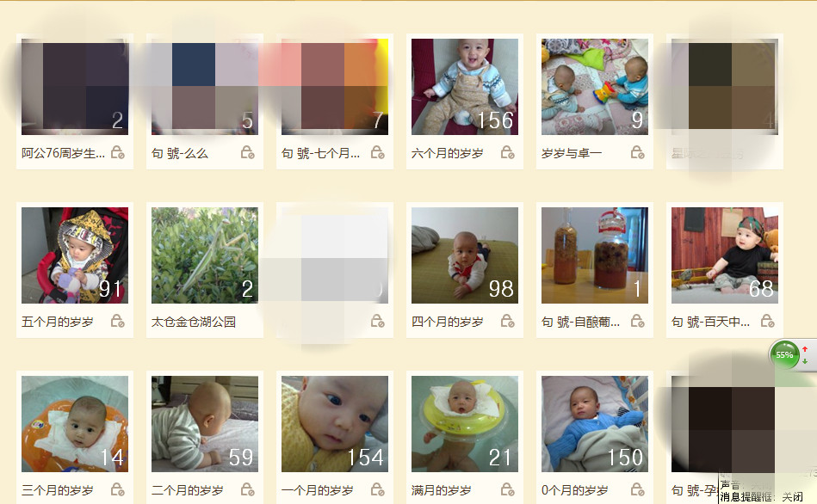
Task: Click privacy lock icon for 六个月的岁岁
Action: pos(507,152)
